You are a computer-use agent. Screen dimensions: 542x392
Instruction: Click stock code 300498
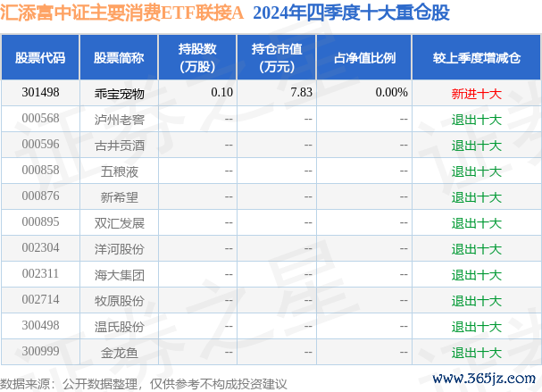(x=40, y=326)
